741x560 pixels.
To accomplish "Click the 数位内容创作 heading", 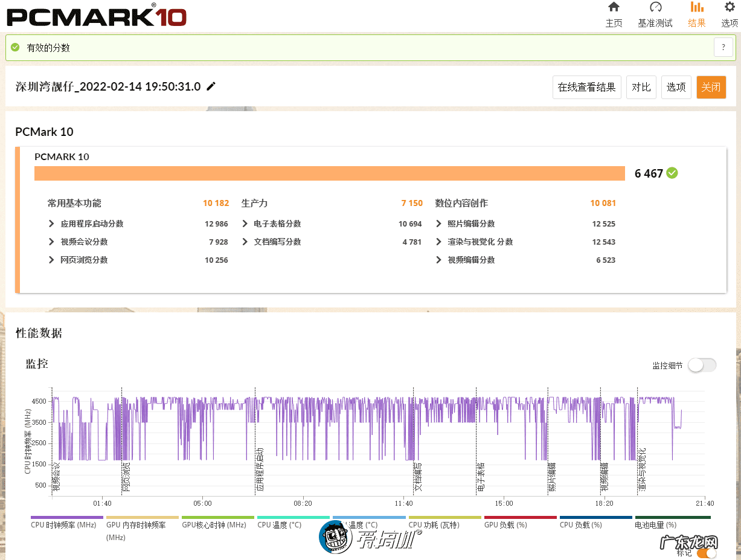I will coord(461,203).
